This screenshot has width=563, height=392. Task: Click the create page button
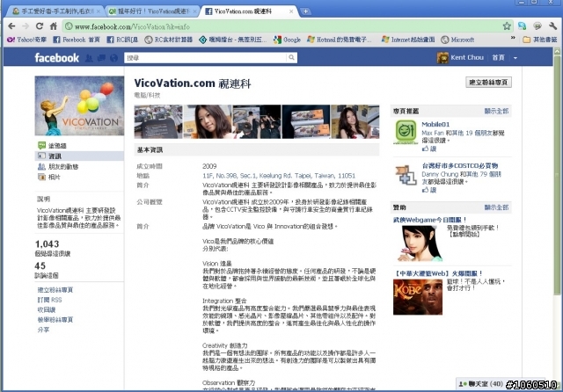tap(488, 82)
